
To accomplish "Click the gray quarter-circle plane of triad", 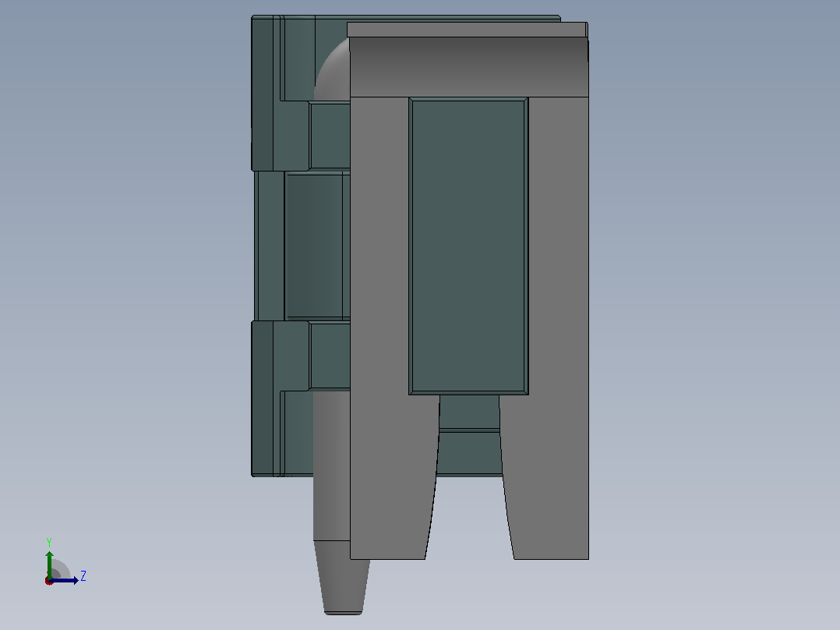I will pos(60,570).
